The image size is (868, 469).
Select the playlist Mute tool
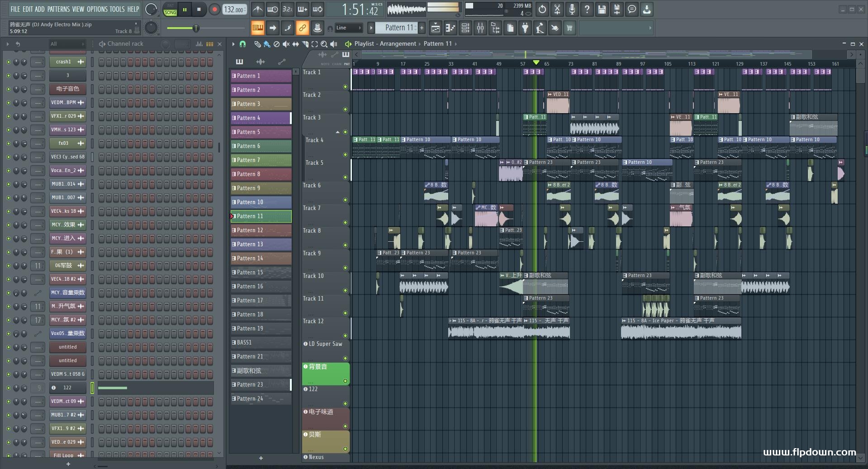[286, 44]
